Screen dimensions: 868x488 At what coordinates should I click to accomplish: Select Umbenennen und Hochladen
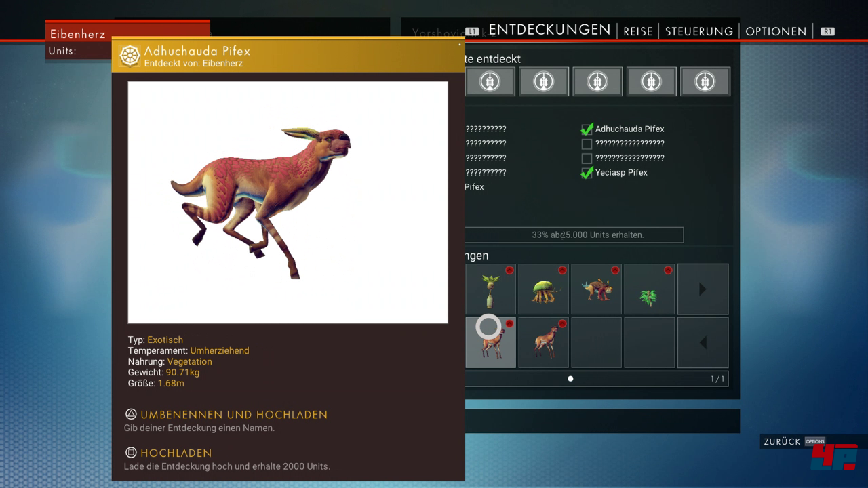(233, 414)
